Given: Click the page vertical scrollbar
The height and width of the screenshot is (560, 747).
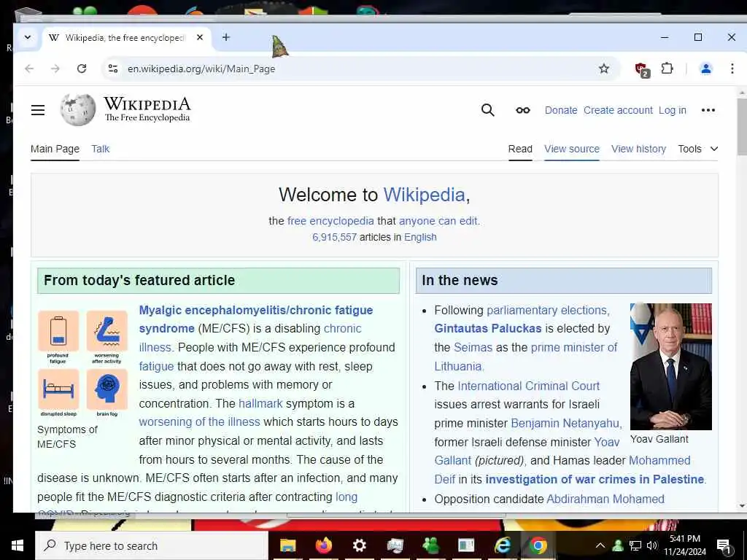Looking at the screenshot, I should tap(742, 126).
